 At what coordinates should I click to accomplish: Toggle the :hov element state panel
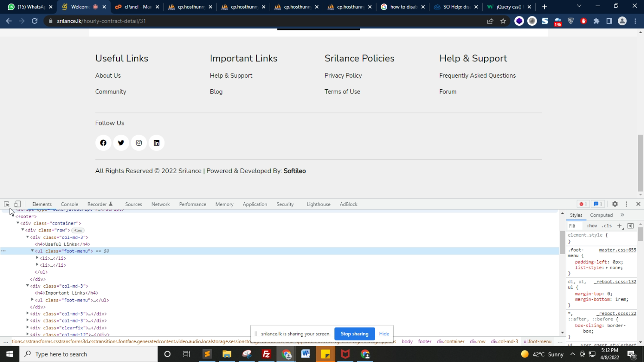(x=592, y=226)
